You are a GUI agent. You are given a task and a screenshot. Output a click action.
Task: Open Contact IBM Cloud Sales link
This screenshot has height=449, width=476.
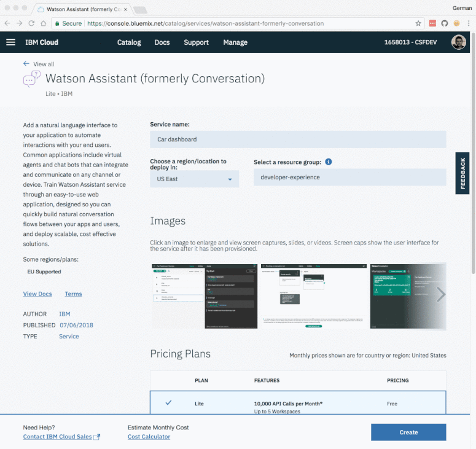pyautogui.click(x=61, y=437)
